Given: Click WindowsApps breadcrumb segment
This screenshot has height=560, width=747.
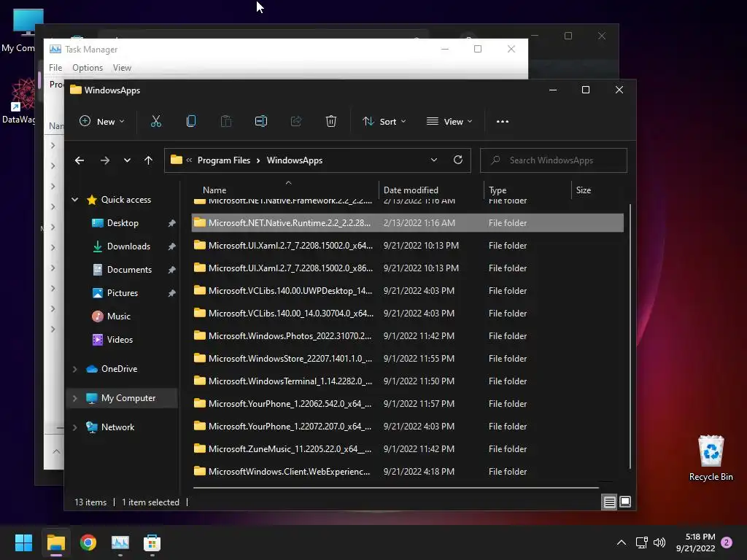Looking at the screenshot, I should click(295, 160).
